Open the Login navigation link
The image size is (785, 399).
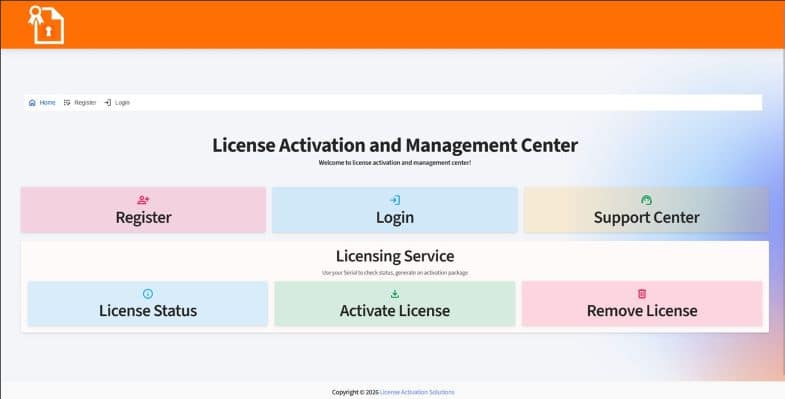coord(117,103)
